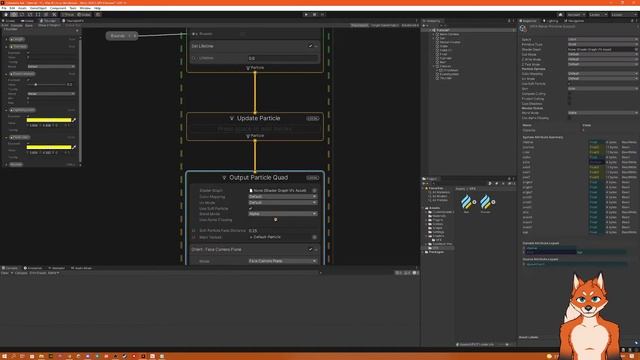Viewport: 640px width, 360px height.
Task: Click the Windows taskbar search icon
Action: tap(13, 356)
